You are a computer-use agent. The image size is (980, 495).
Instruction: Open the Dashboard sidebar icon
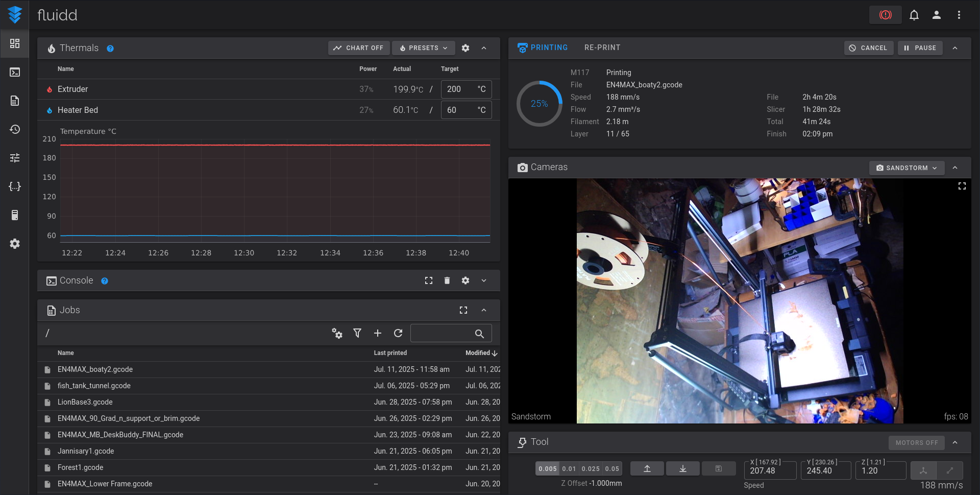(x=15, y=43)
